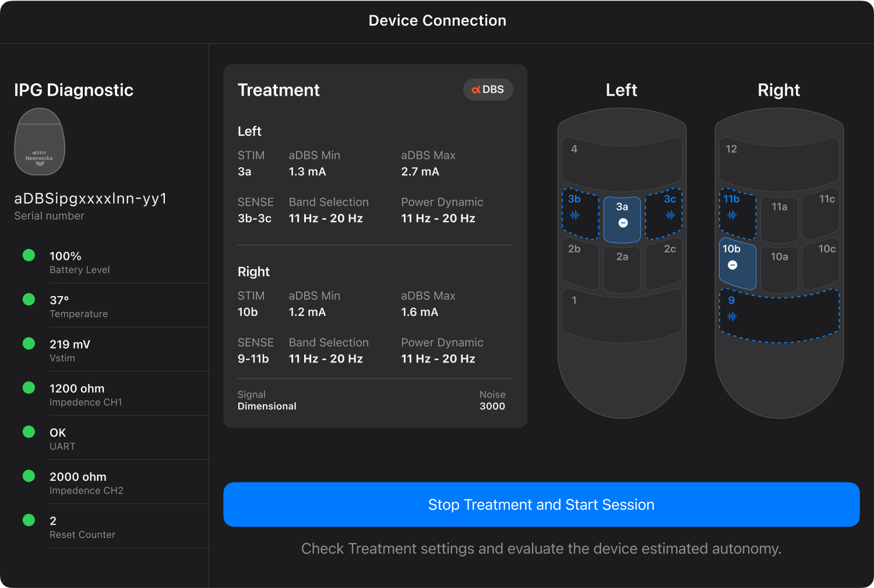The height and width of the screenshot is (588, 874).
Task: Click the minus icon on contact 10b
Action: click(x=732, y=265)
